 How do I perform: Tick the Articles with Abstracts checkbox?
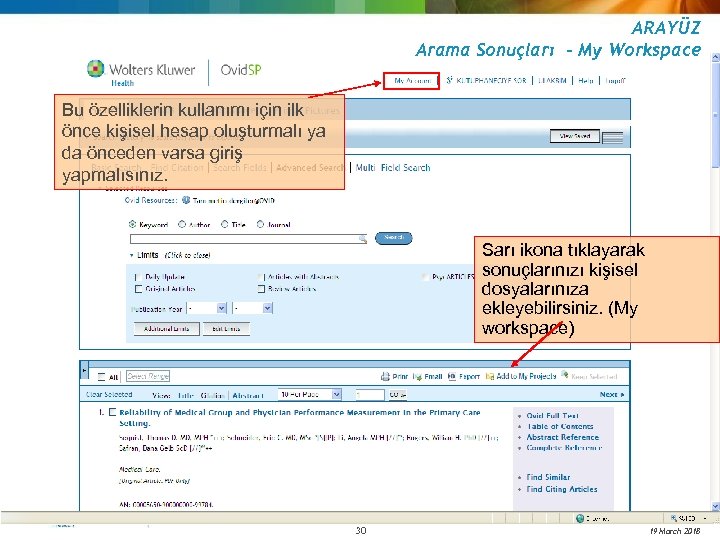pos(261,277)
